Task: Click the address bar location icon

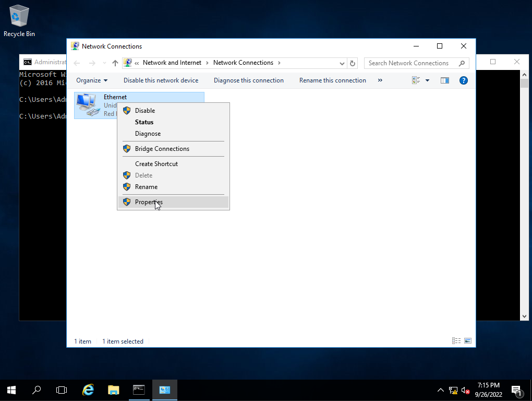Action: pyautogui.click(x=128, y=63)
